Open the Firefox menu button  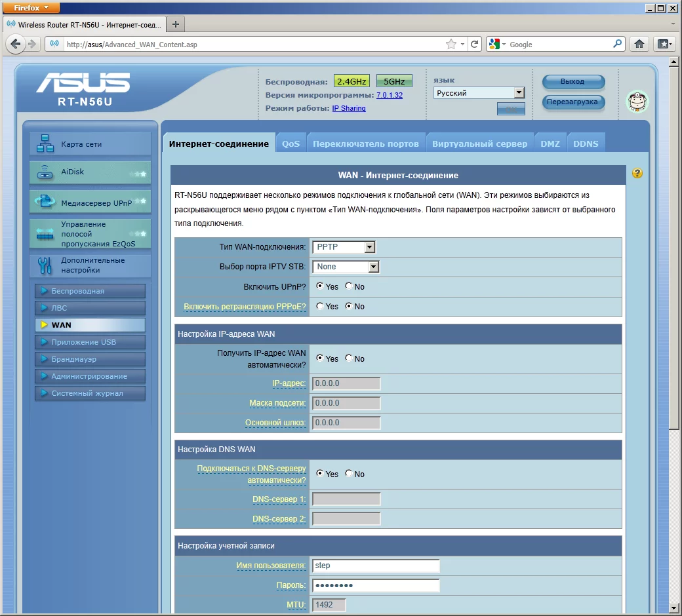pos(31,7)
